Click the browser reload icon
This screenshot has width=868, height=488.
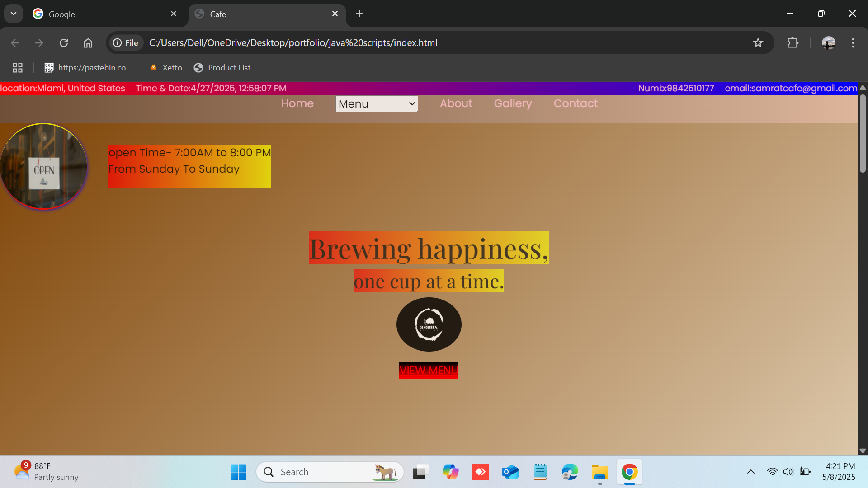pyautogui.click(x=64, y=43)
